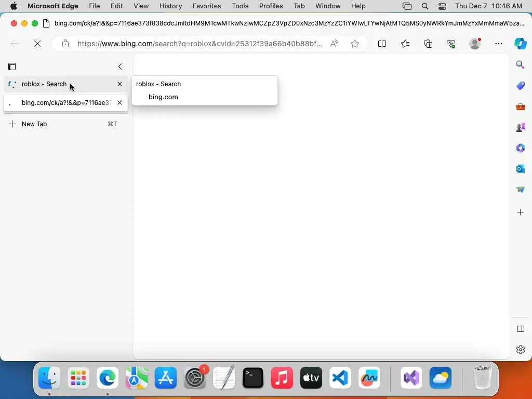Open the Profiles menu
Image resolution: width=532 pixels, height=399 pixels.
[271, 6]
